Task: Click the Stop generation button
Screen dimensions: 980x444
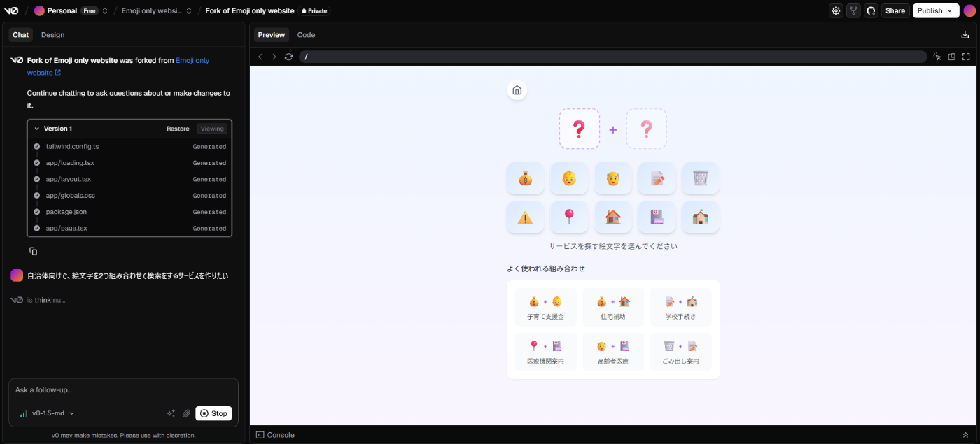Action: click(213, 413)
